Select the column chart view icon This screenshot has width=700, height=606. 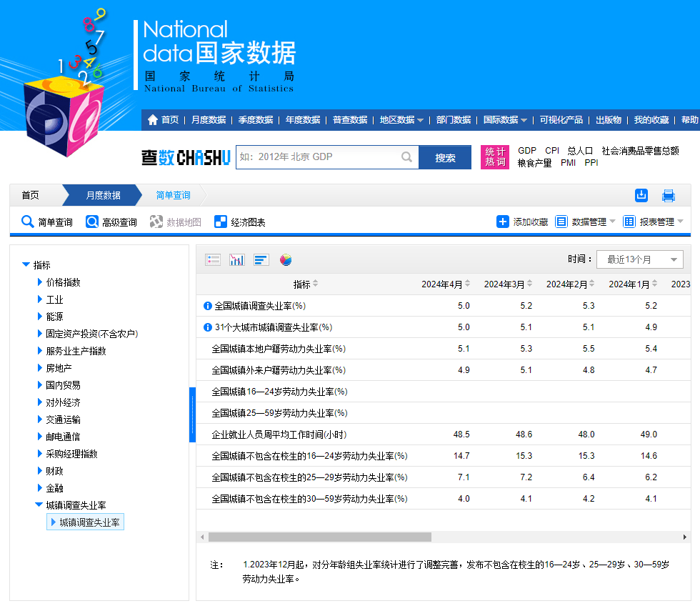(x=236, y=259)
